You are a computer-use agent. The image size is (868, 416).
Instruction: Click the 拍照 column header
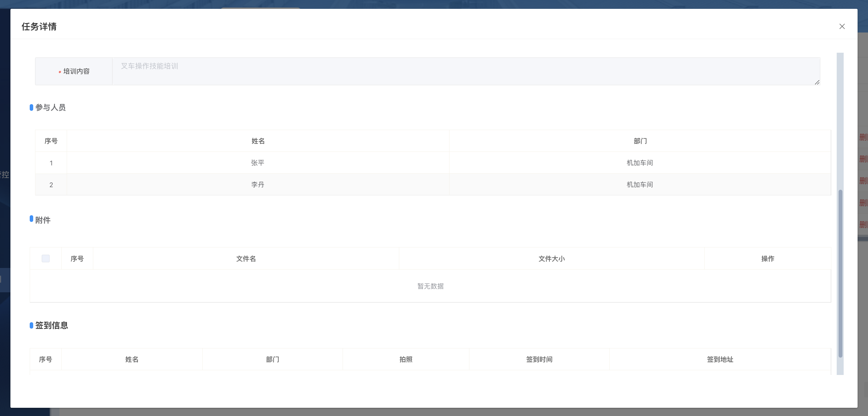click(x=406, y=359)
